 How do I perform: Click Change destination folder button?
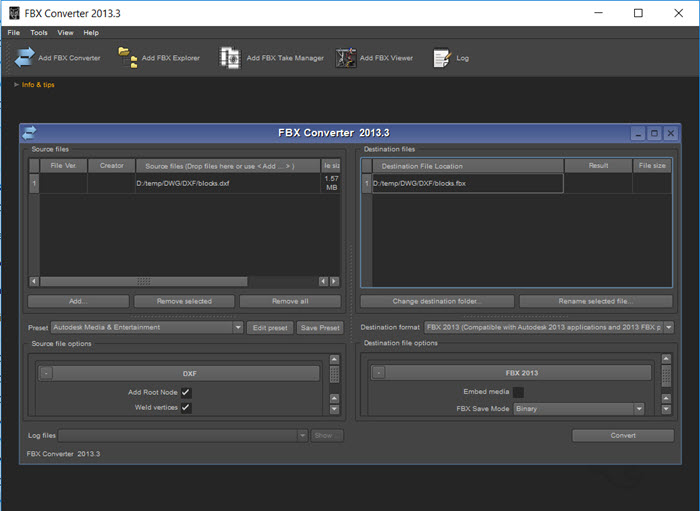(x=437, y=301)
